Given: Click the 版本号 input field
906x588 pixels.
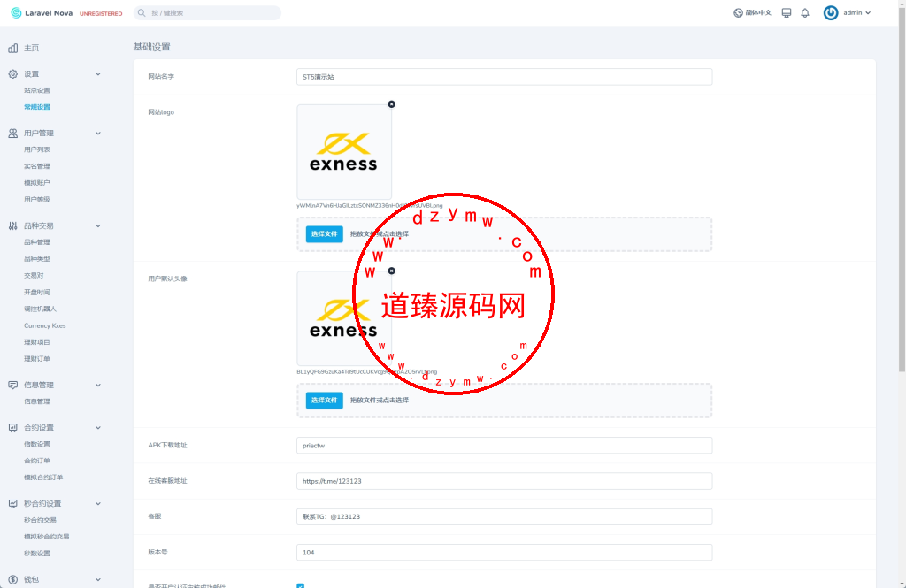Looking at the screenshot, I should point(504,552).
